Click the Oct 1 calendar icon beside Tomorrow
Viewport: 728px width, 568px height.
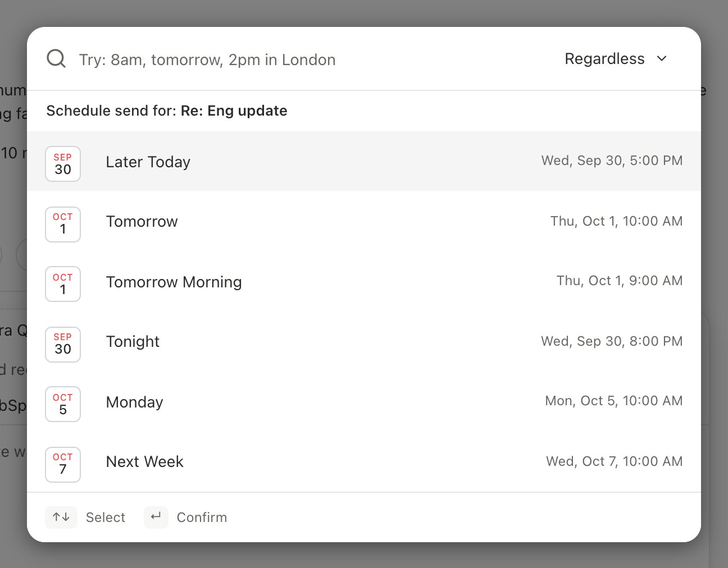63,225
